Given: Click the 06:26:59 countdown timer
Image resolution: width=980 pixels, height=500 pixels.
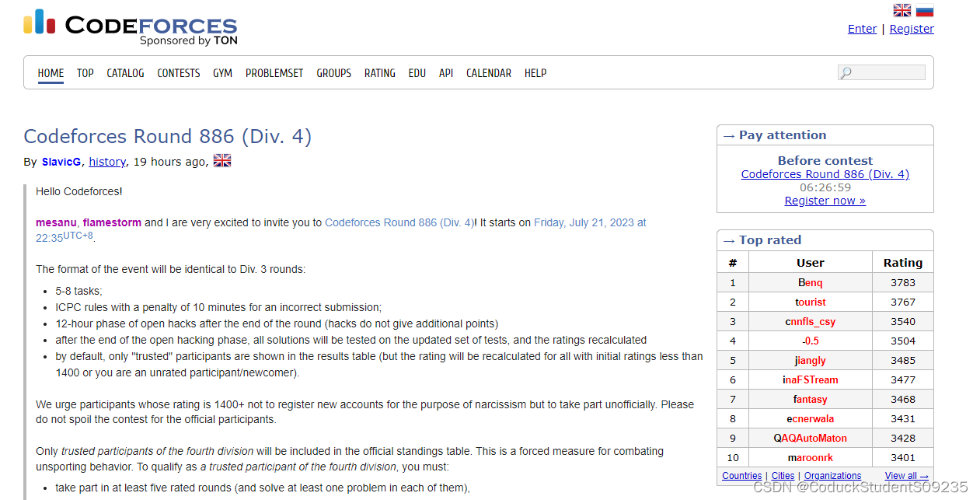Looking at the screenshot, I should 825,187.
